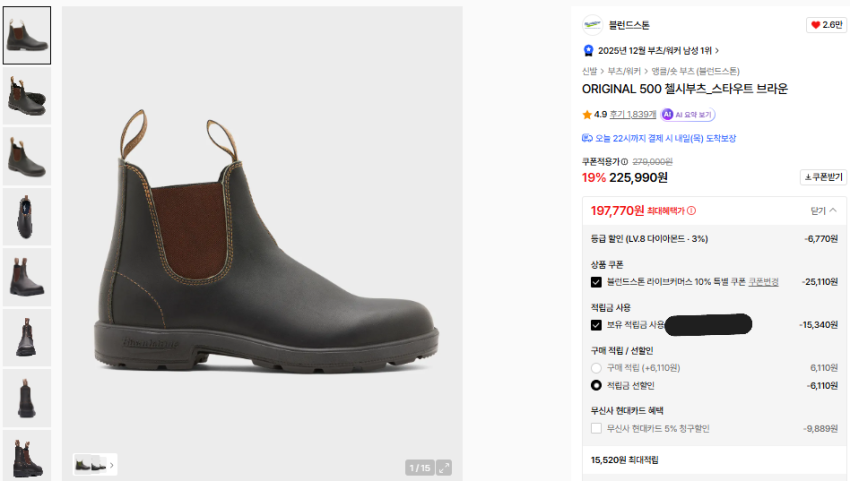850x481 pixels.
Task: Click the AI 요약 보기 badge
Action: pyautogui.click(x=688, y=114)
